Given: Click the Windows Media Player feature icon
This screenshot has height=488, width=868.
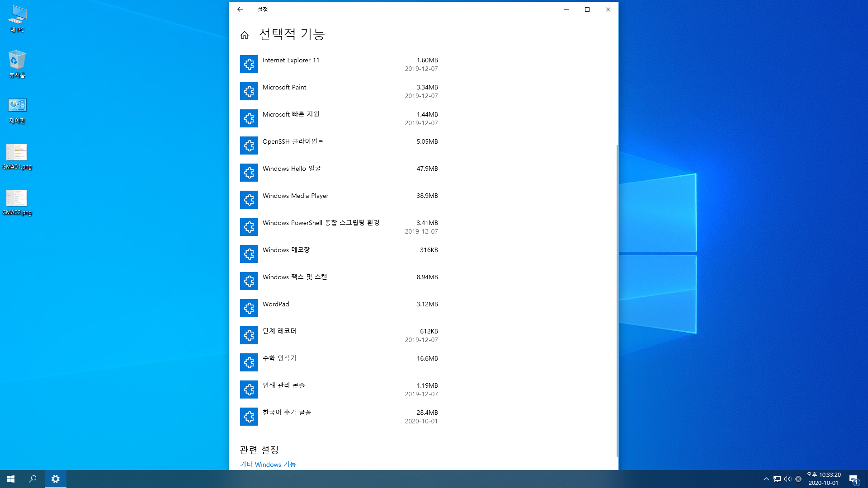Looking at the screenshot, I should pos(249,200).
